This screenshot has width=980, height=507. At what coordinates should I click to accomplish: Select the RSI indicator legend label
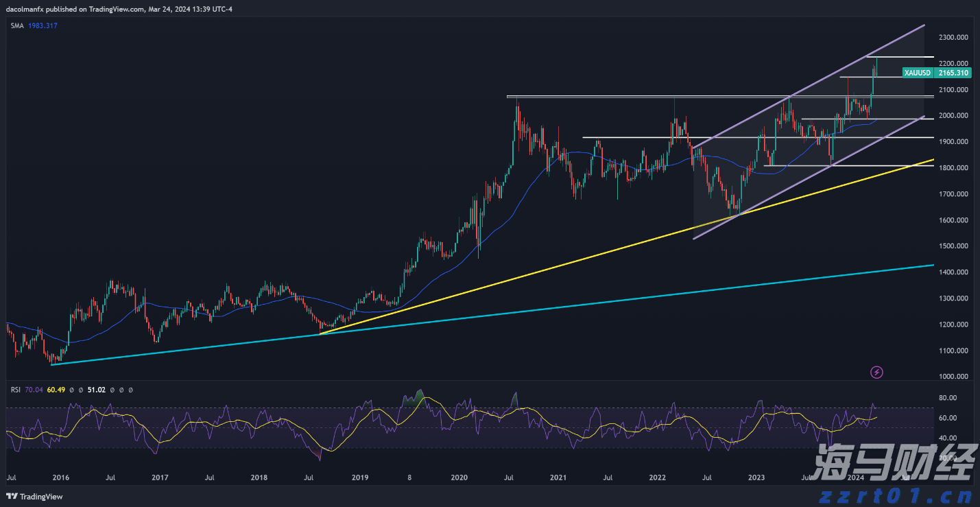(x=16, y=390)
